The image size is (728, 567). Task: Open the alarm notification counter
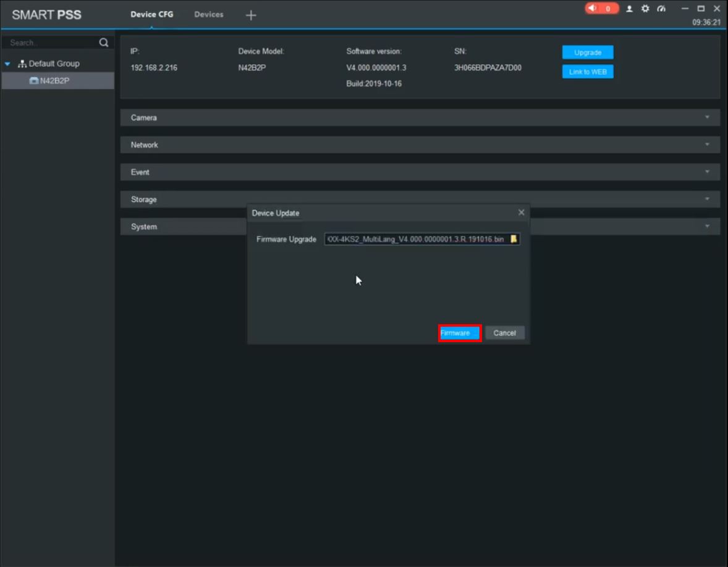coord(601,9)
